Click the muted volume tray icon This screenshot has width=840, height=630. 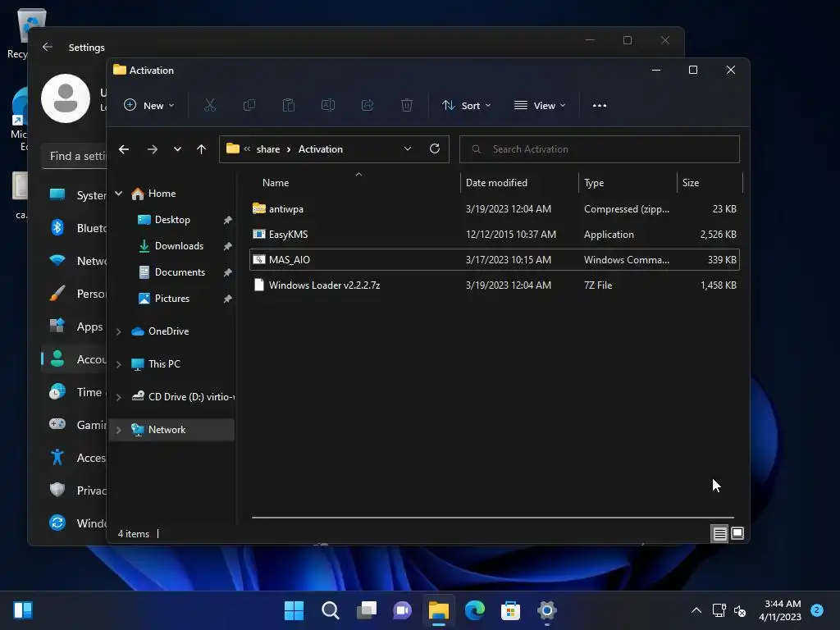740,610
